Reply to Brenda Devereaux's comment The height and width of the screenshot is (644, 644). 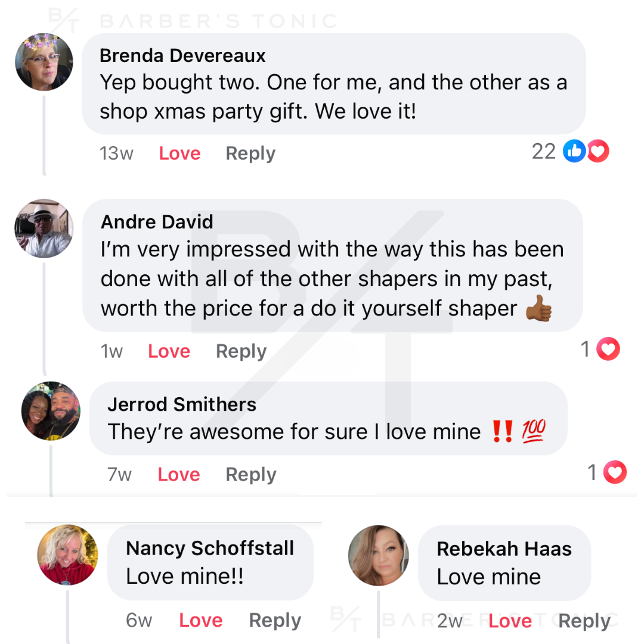click(x=250, y=153)
